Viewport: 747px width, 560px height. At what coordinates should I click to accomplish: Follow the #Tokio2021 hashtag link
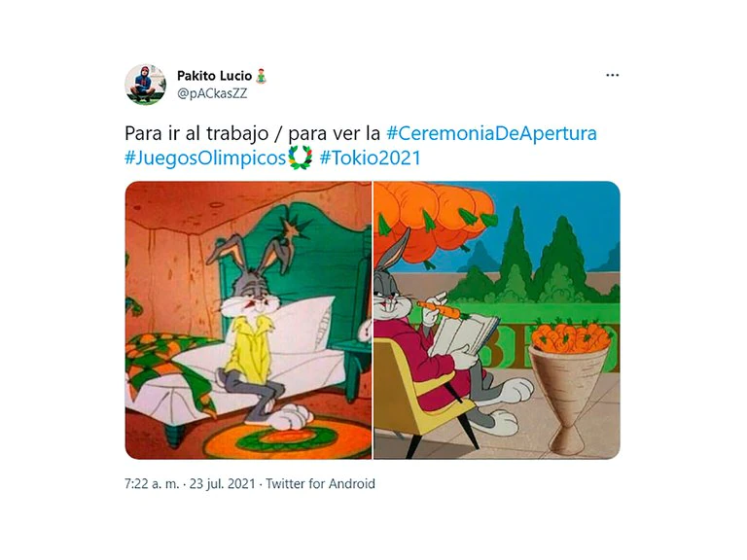371,158
